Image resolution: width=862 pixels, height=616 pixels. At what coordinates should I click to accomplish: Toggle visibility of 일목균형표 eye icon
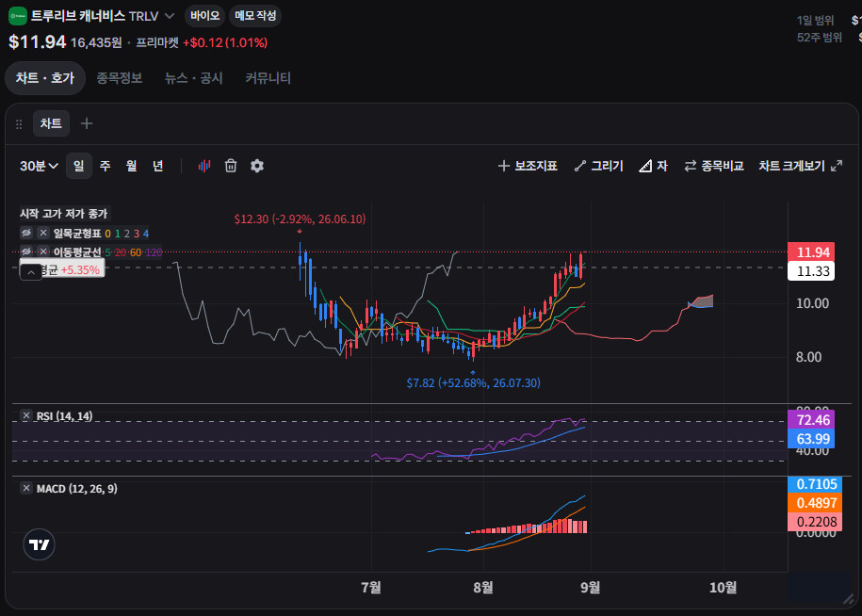pos(25,233)
